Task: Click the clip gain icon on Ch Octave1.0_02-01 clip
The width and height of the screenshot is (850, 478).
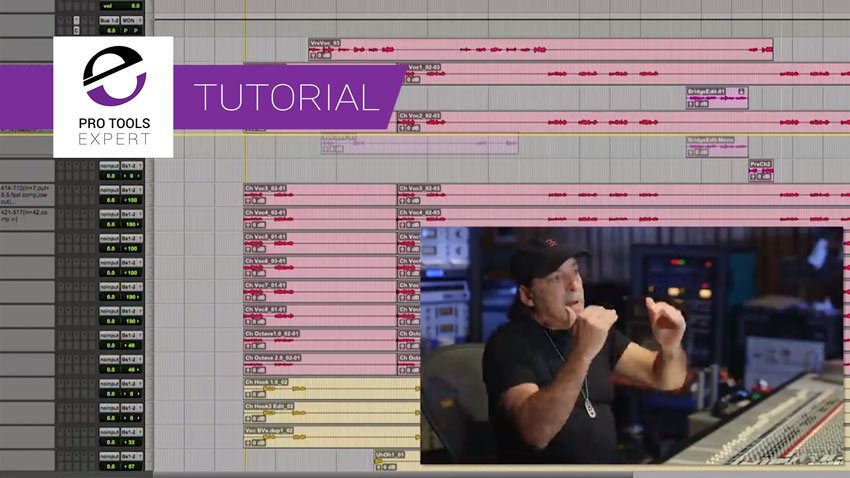Action: click(x=248, y=346)
